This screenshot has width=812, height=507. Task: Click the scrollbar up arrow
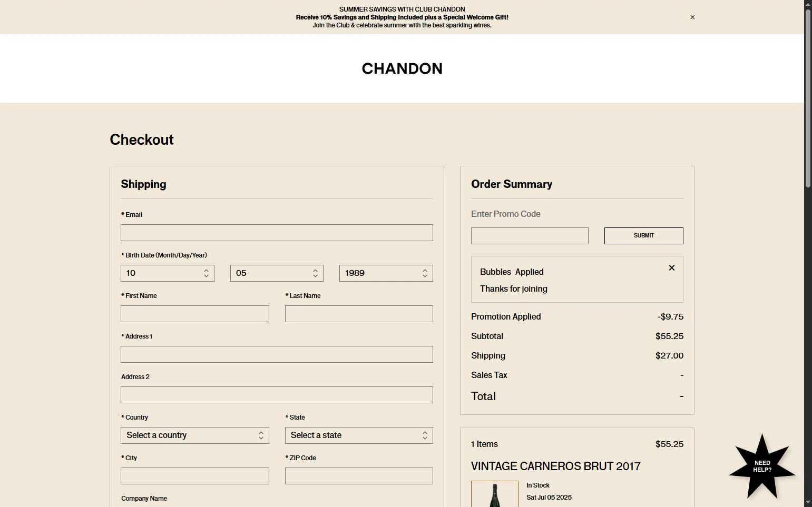coord(808,4)
